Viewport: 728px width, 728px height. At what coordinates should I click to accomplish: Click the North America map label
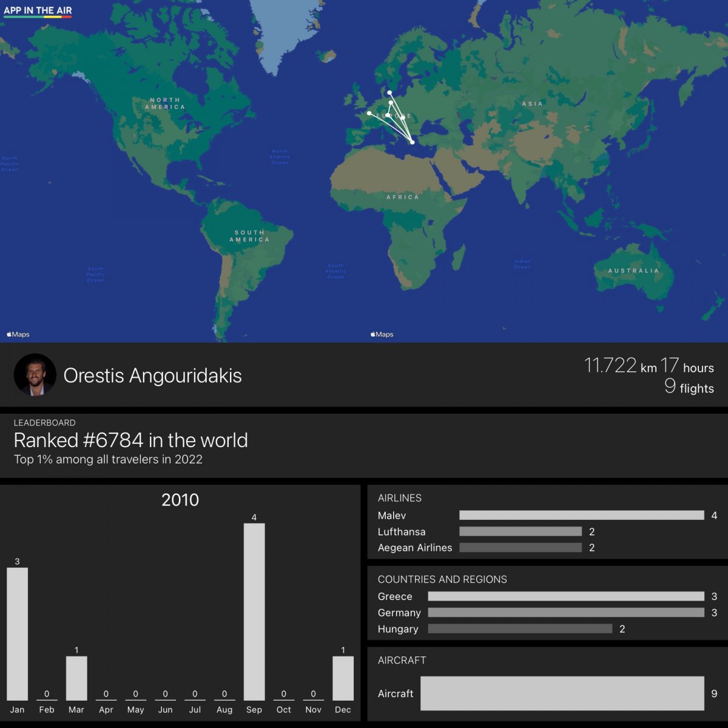[x=165, y=103]
